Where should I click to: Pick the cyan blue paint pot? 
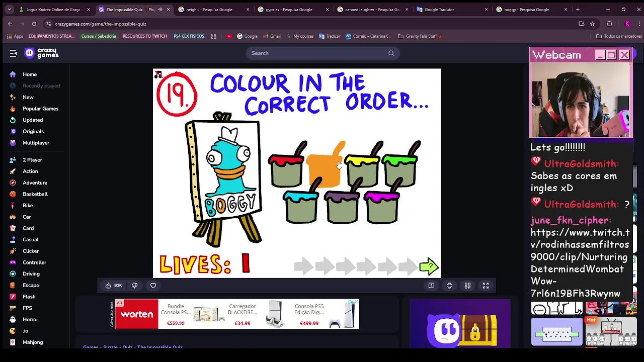301,207
